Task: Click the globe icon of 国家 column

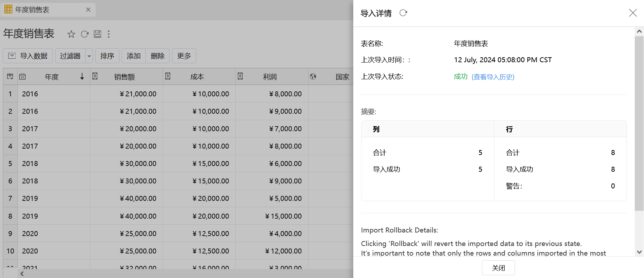Action: pyautogui.click(x=313, y=76)
